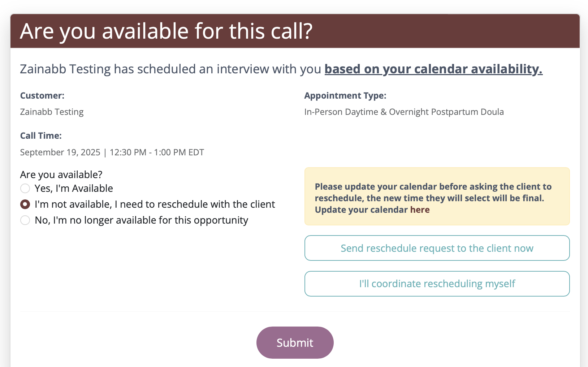Click the "Are you available?" question label

pyautogui.click(x=61, y=175)
